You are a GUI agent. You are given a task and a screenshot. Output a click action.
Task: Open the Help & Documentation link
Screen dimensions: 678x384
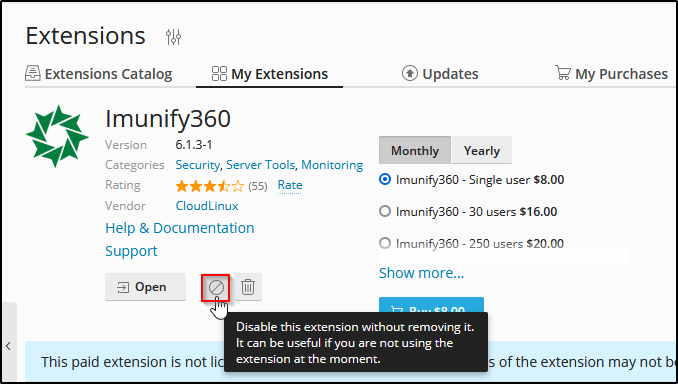[x=179, y=228]
